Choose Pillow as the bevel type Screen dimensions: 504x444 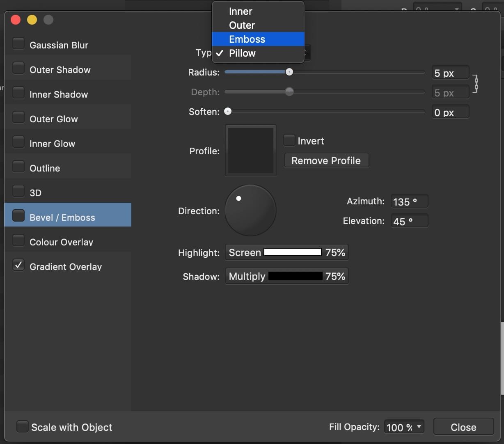242,53
